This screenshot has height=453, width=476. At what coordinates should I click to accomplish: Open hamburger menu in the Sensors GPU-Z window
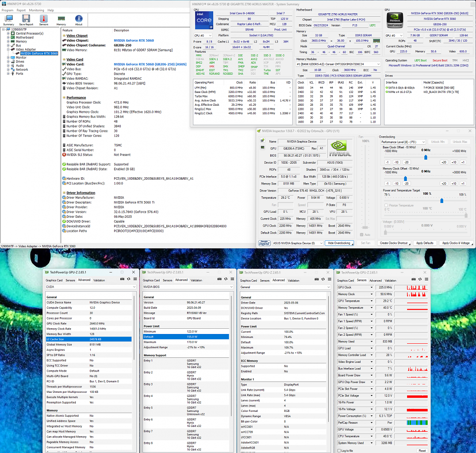click(x=426, y=279)
